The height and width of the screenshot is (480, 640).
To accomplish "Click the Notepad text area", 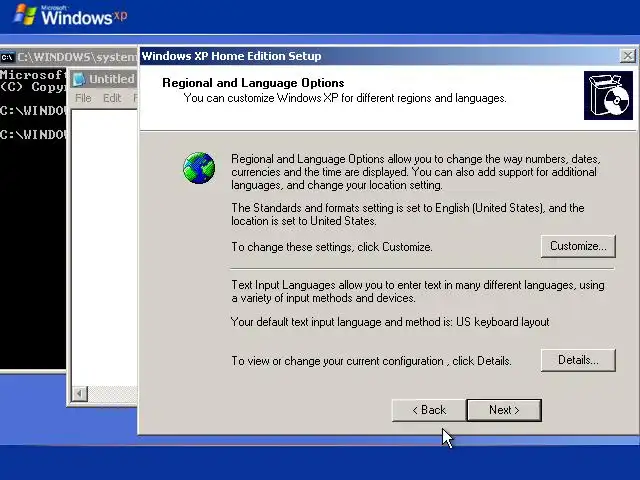I will click(105, 247).
